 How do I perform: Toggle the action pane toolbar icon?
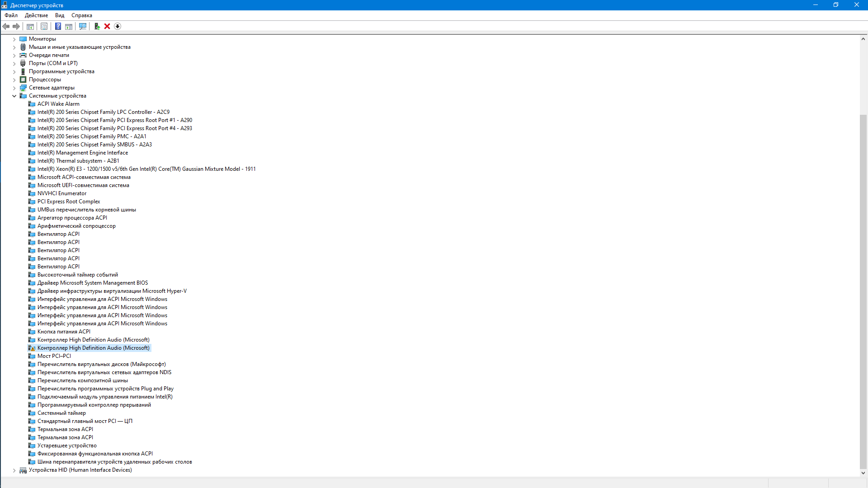tap(69, 26)
